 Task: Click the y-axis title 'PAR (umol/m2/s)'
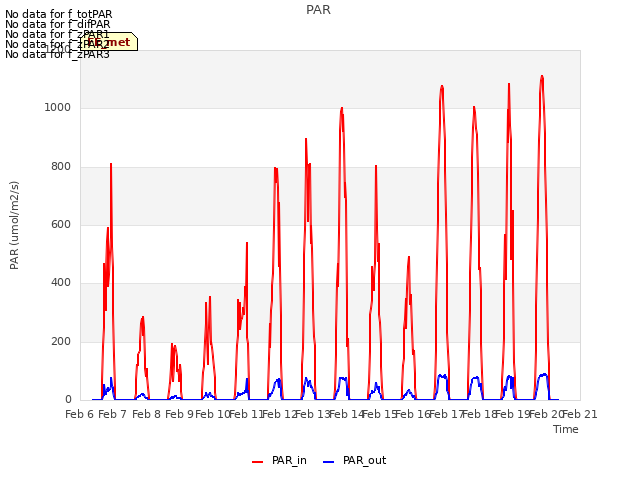(x=14, y=225)
